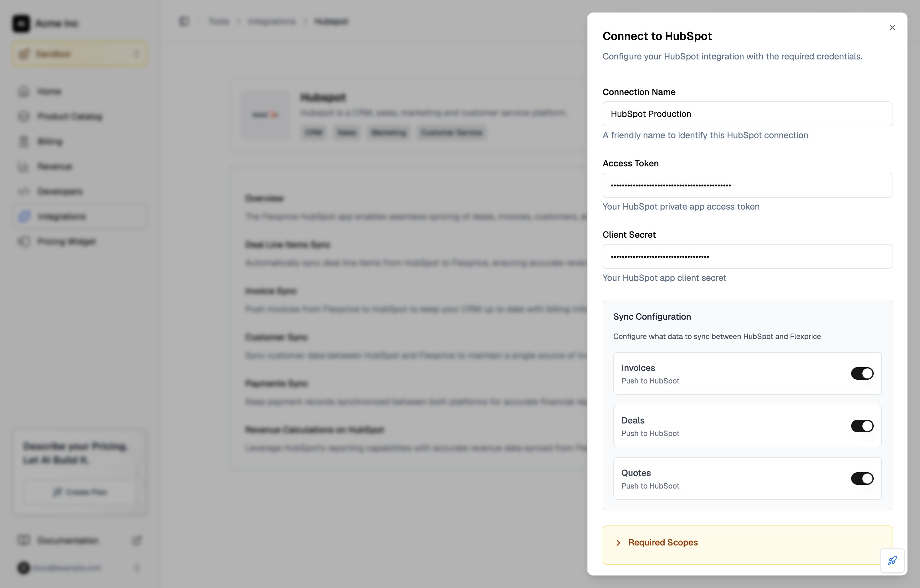Click the Product Catalog sidebar icon
920x588 pixels.
click(x=24, y=116)
